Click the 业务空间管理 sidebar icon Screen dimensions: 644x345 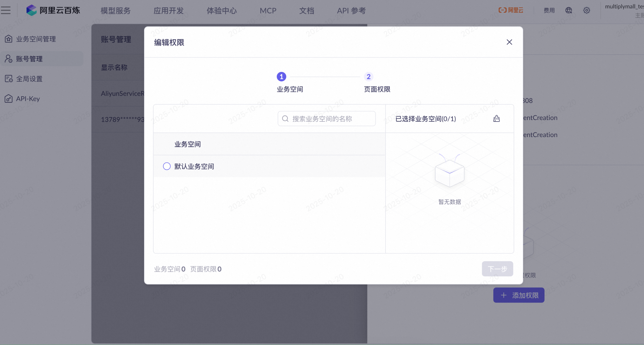(8, 39)
